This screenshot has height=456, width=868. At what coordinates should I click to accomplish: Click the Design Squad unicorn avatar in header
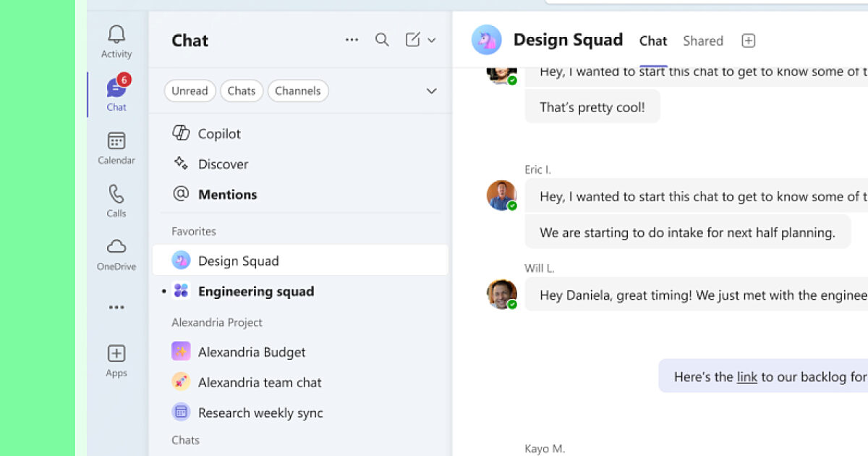487,40
